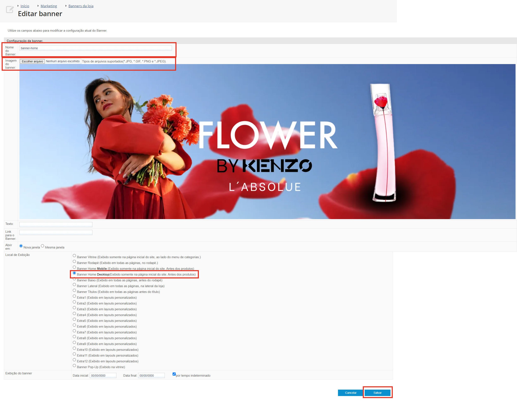Choose the Extra3 display location
Image resolution: width=517 pixels, height=420 pixels.
point(74,308)
